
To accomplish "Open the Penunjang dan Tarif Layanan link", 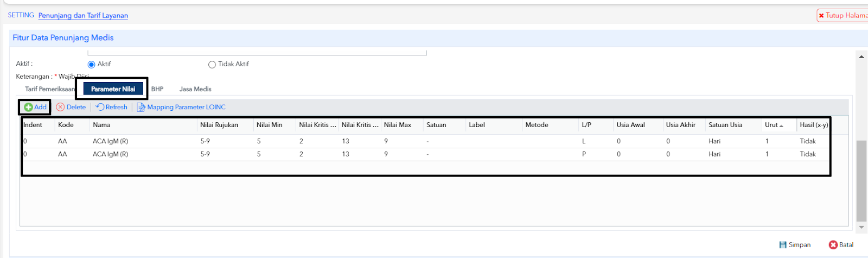I will (83, 15).
